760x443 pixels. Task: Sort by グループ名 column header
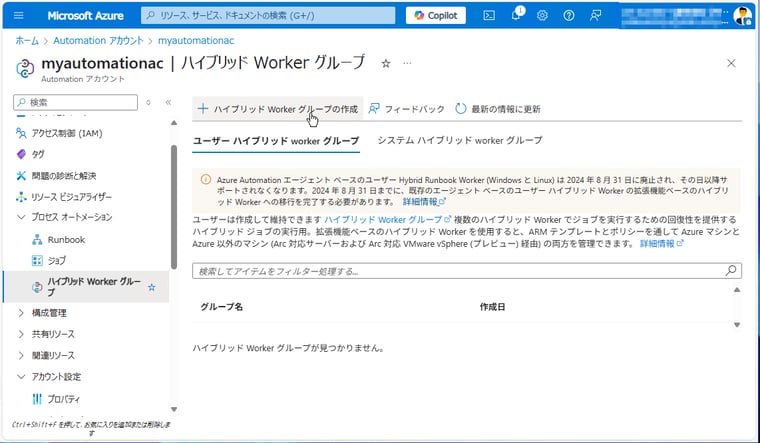222,307
